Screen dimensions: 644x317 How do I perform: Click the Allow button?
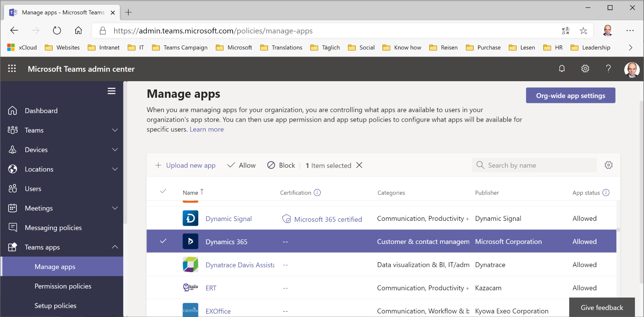pos(241,165)
